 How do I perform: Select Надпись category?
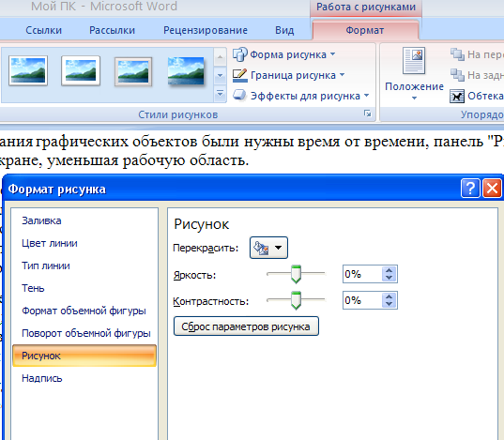coord(42,378)
